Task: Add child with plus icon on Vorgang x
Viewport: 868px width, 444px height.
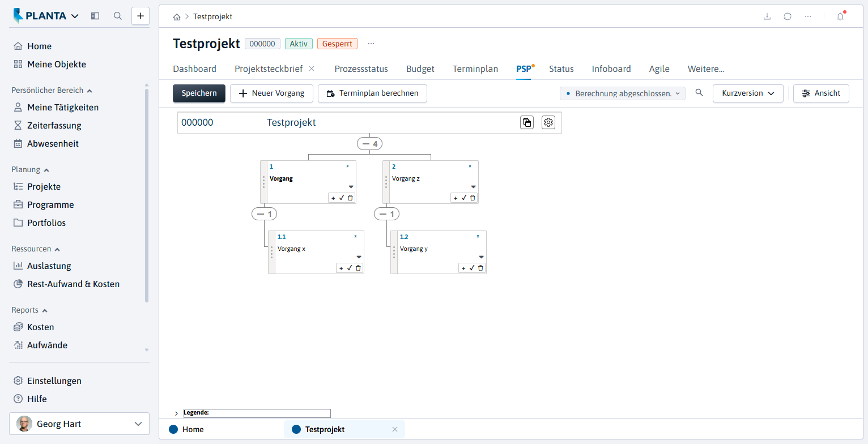Action: coord(341,268)
